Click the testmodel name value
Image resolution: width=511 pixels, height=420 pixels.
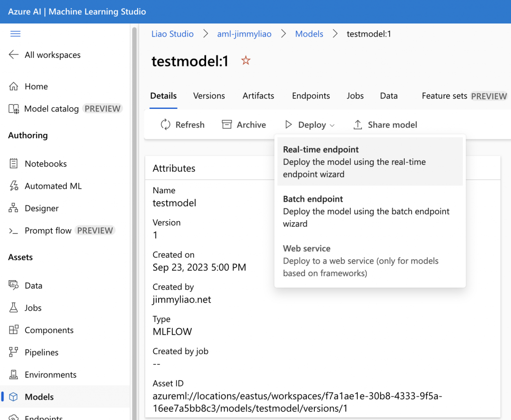tap(174, 203)
